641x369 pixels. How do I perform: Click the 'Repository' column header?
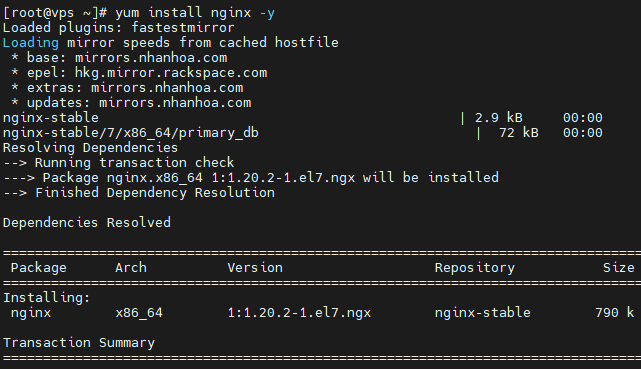pos(475,268)
